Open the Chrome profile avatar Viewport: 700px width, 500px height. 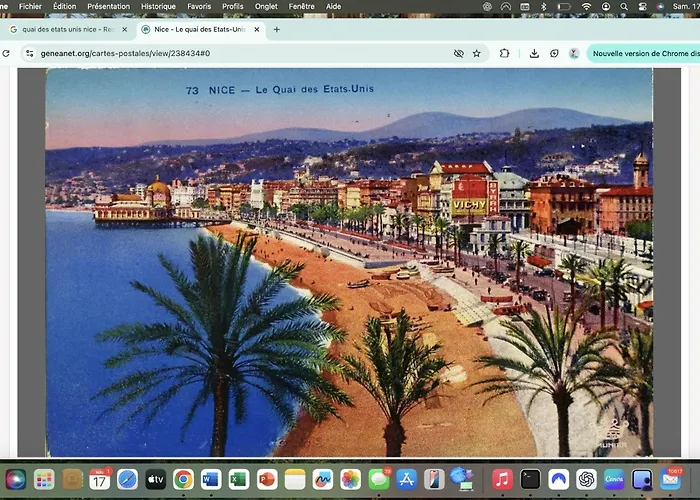[x=574, y=53]
